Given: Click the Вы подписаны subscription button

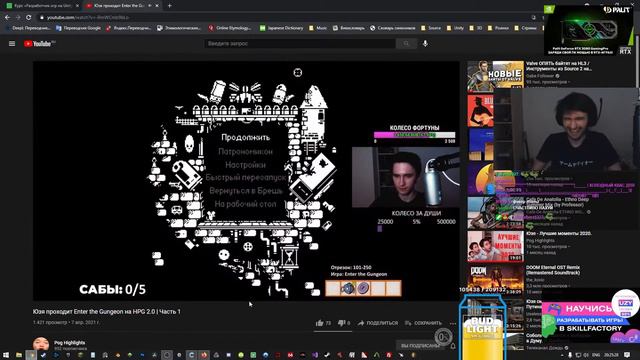Looking at the screenshot, I should [420, 346].
